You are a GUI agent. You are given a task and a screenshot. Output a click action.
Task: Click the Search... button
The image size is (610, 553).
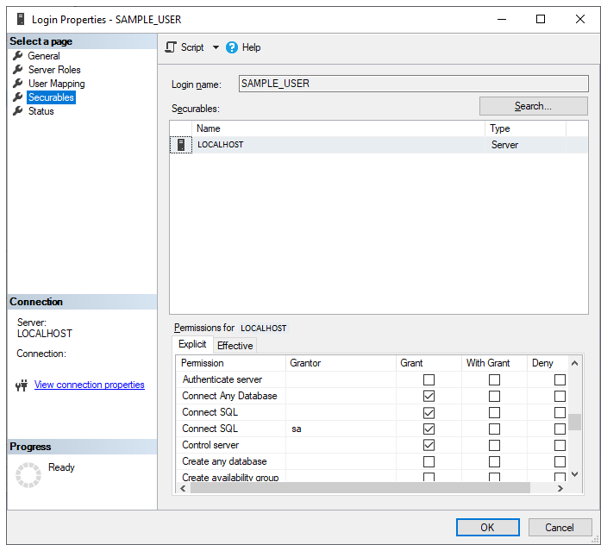[533, 106]
